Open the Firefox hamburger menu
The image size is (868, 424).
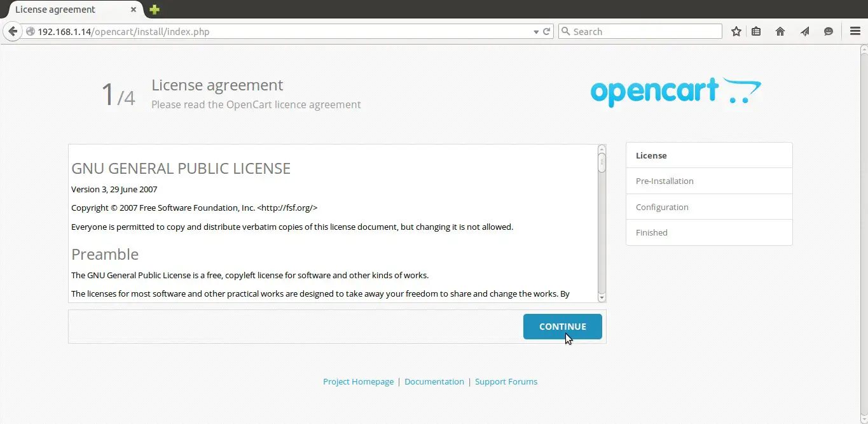(855, 31)
